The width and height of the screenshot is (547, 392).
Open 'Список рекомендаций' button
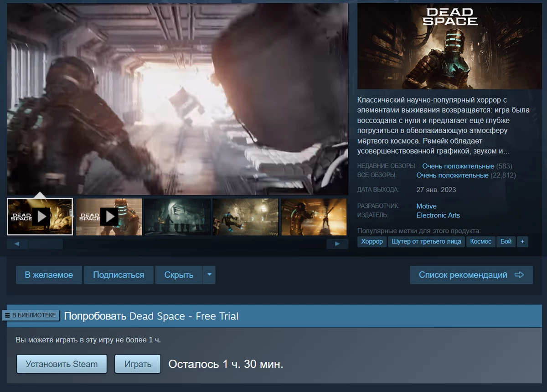coord(471,275)
